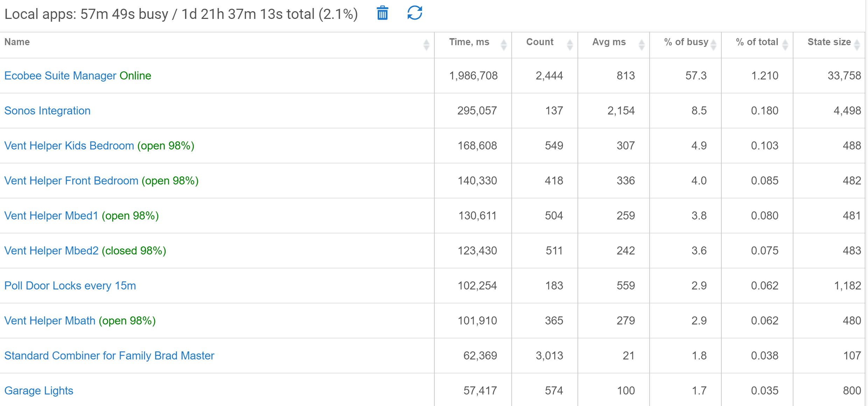This screenshot has width=868, height=406.
Task: Open Garage Lights app link
Action: (x=38, y=391)
